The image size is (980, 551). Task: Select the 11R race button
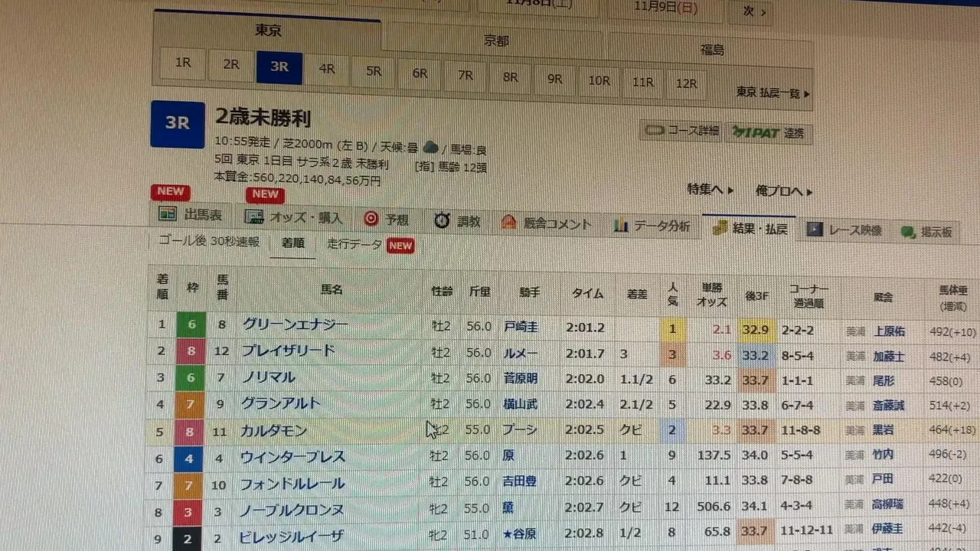pos(642,82)
